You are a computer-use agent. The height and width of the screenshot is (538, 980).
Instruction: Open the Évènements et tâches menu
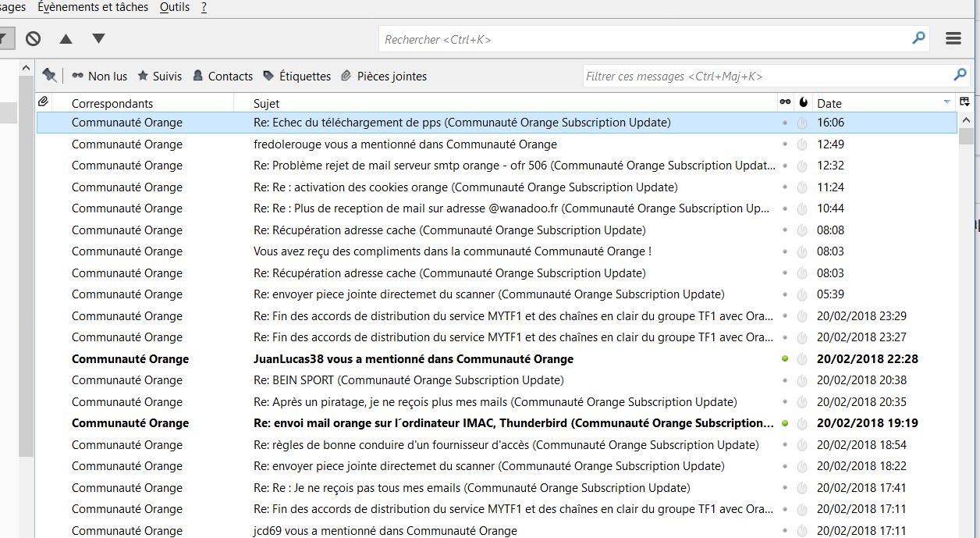(x=93, y=7)
